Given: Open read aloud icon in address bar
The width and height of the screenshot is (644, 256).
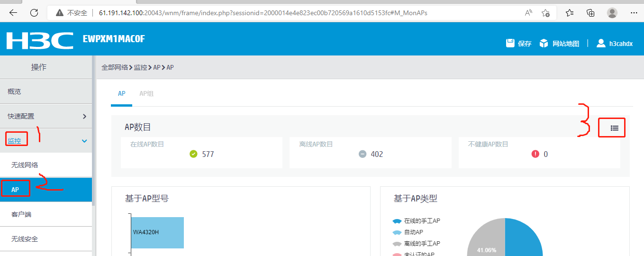Looking at the screenshot, I should (529, 13).
